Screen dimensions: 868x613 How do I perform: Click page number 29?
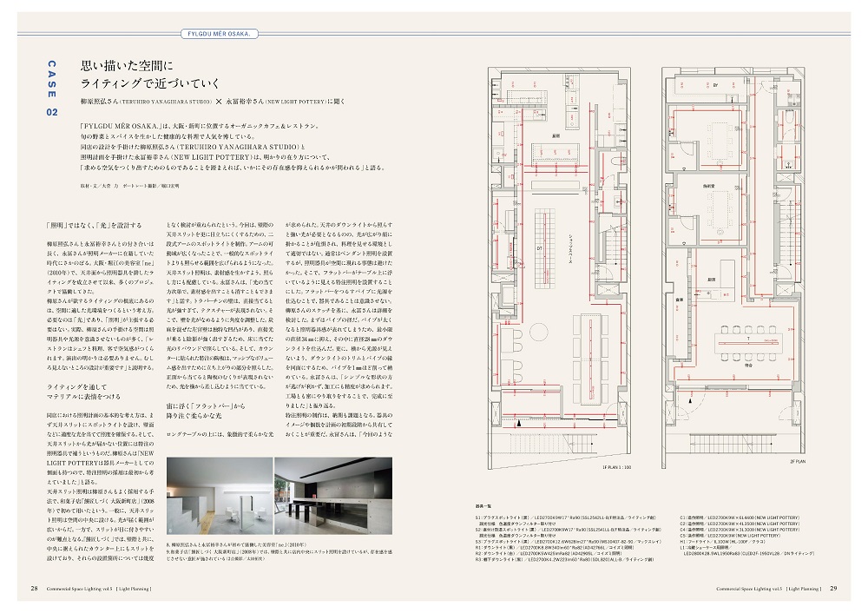pyautogui.click(x=833, y=588)
